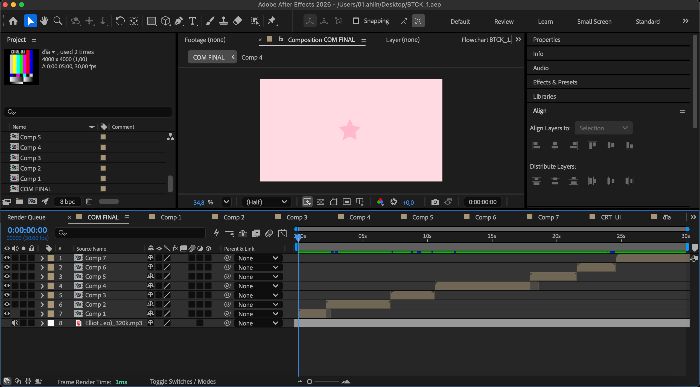Select the Zoom magnifier tool
The width and height of the screenshot is (700, 387).
point(58,21)
